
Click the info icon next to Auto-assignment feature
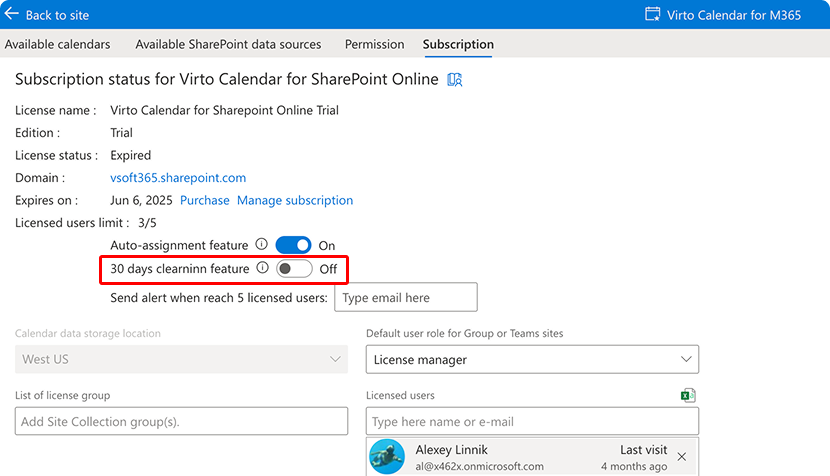click(x=262, y=244)
